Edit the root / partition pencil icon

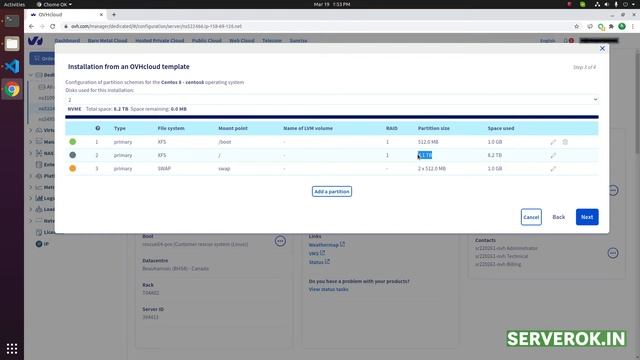(x=553, y=156)
